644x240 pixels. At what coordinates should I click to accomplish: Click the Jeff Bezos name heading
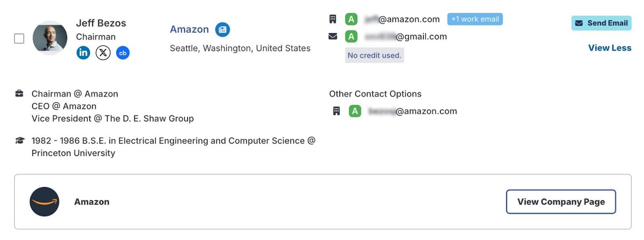pyautogui.click(x=101, y=23)
